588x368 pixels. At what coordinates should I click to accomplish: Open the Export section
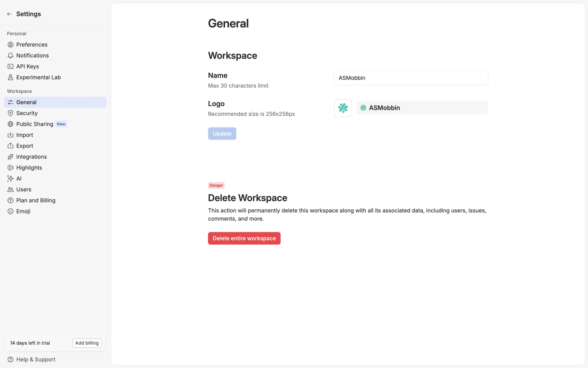coord(24,146)
